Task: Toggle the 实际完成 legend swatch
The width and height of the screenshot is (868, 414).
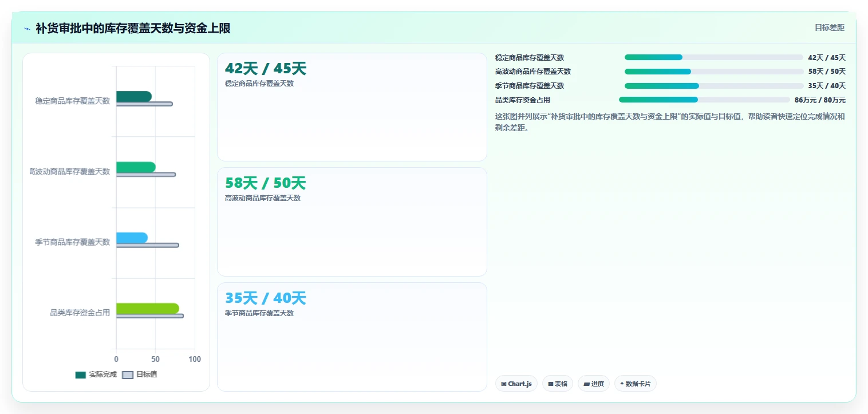Action: 81,374
